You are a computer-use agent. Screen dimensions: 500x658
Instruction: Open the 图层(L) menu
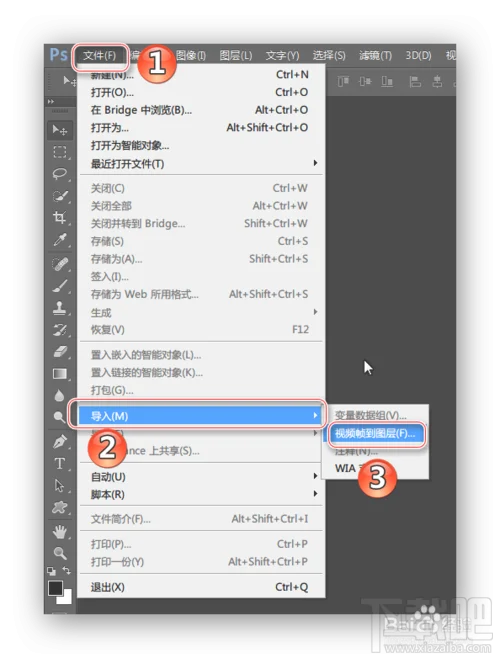(x=236, y=55)
